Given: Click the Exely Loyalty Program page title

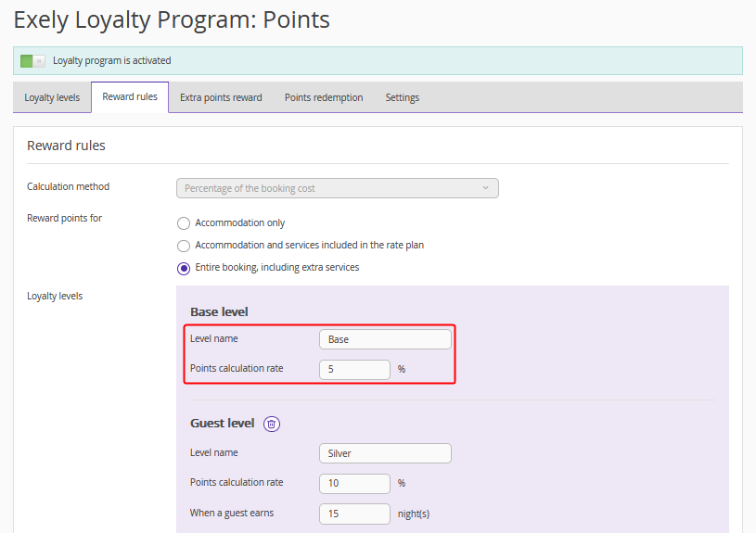Looking at the screenshot, I should 172,19.
